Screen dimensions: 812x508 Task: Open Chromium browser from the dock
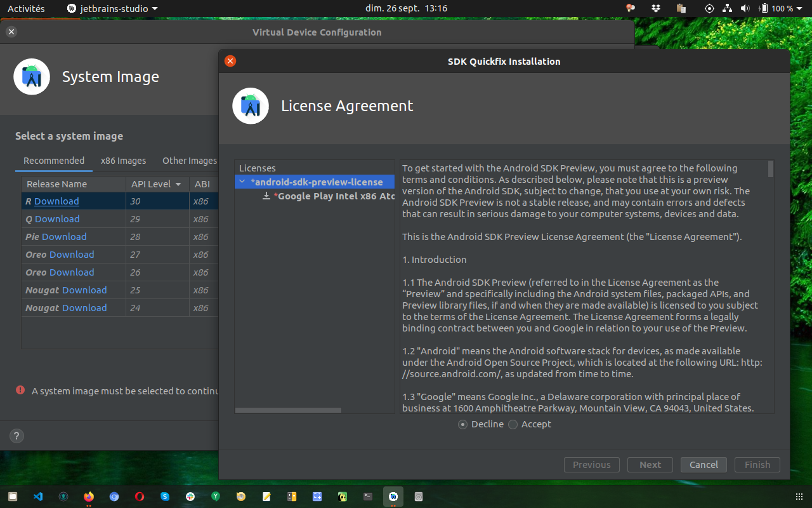(114, 497)
